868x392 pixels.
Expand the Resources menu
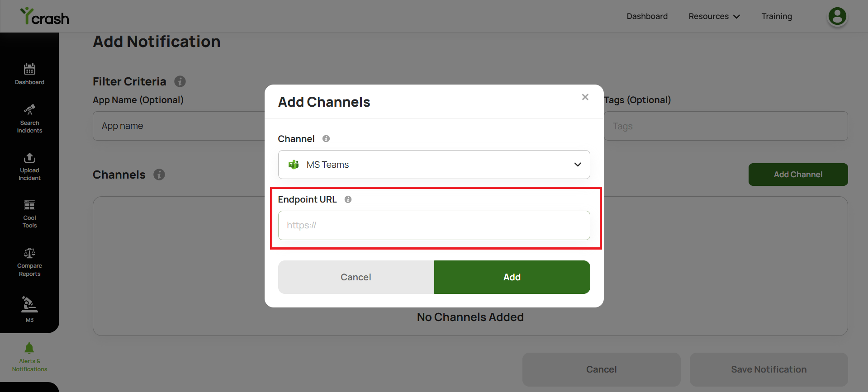714,16
